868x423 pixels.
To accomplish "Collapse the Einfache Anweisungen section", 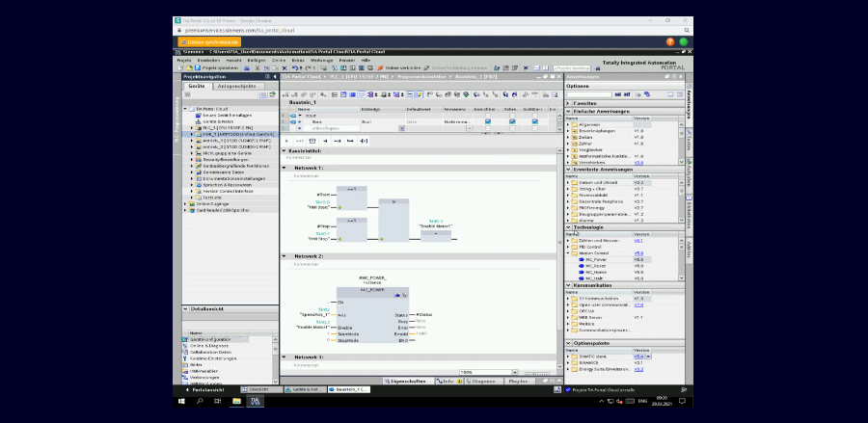I will [x=568, y=111].
